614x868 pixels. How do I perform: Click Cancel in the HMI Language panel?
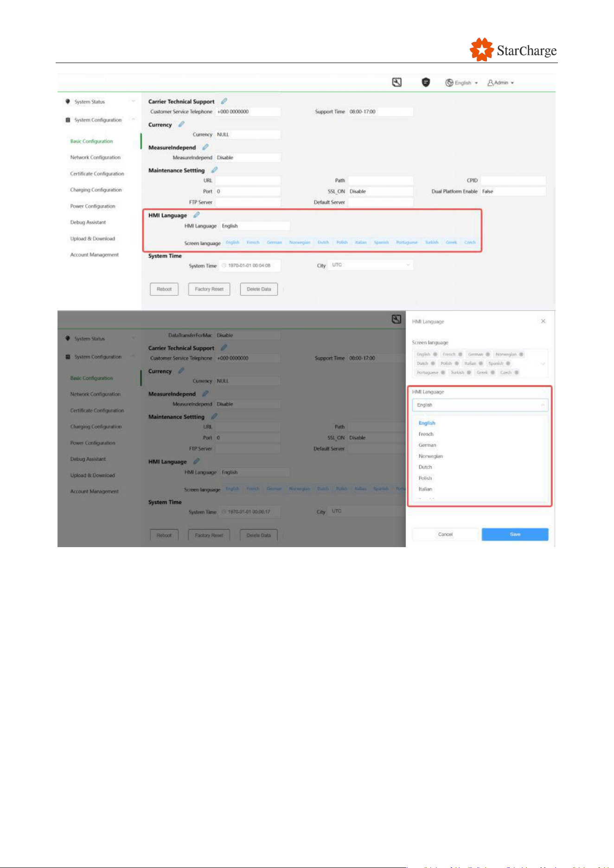pyautogui.click(x=445, y=534)
